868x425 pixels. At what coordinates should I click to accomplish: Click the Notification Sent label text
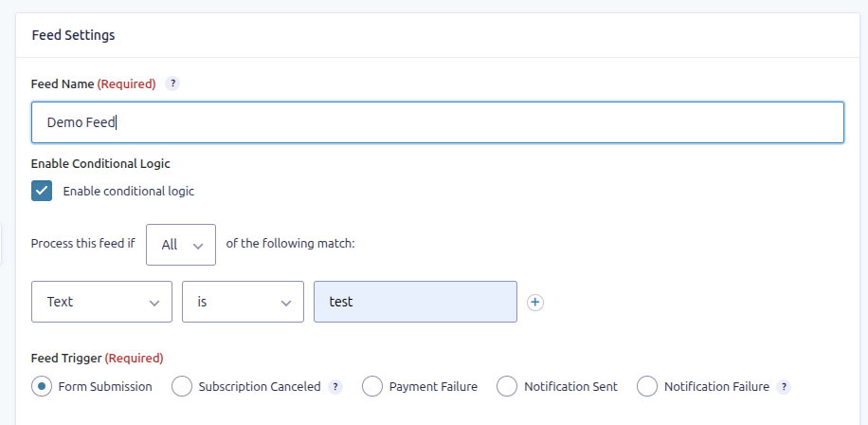click(x=570, y=387)
